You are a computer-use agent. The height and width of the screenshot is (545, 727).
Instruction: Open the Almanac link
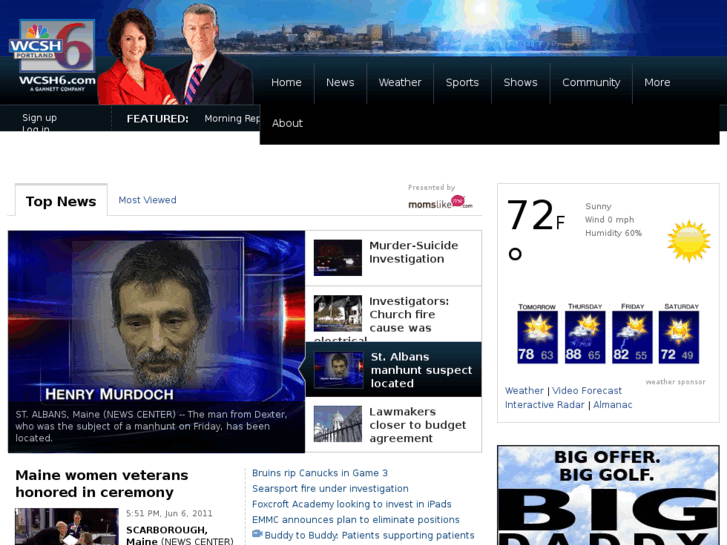point(612,404)
